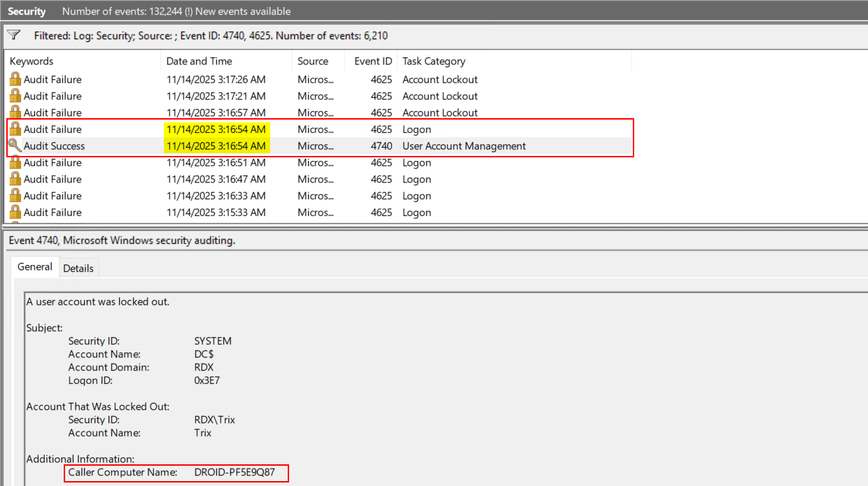This screenshot has height=486, width=868.
Task: Click the Task Category column header
Action: tap(433, 62)
